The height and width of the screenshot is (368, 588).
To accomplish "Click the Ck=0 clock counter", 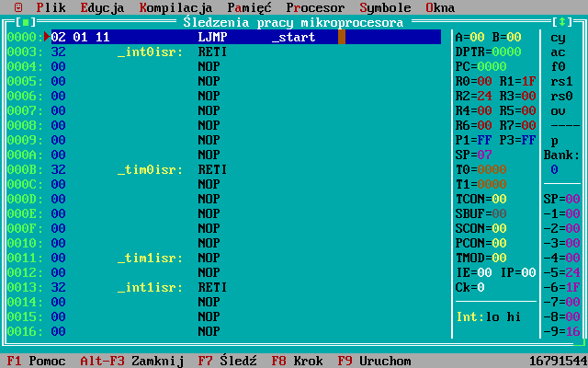I will 469,287.
